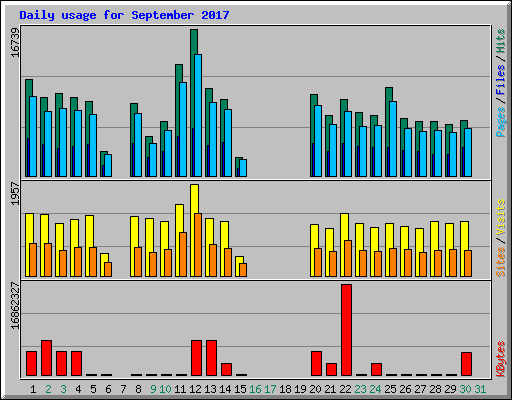Click the chart title 'Daily usage for September 2017'

point(124,15)
